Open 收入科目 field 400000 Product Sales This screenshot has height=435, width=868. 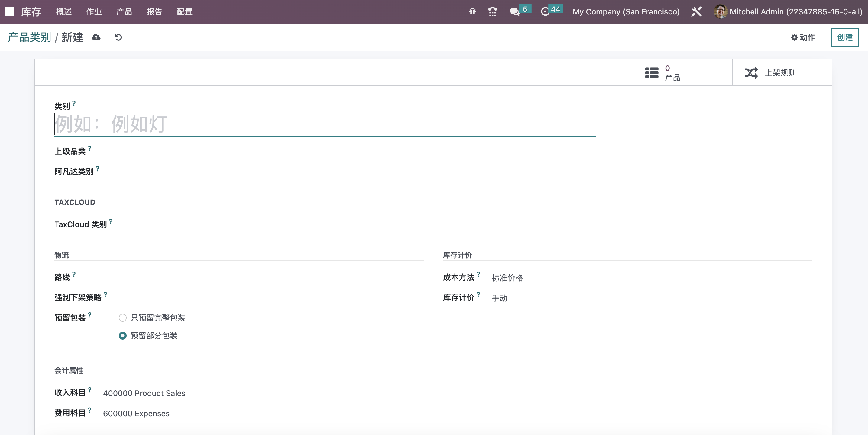point(263,393)
